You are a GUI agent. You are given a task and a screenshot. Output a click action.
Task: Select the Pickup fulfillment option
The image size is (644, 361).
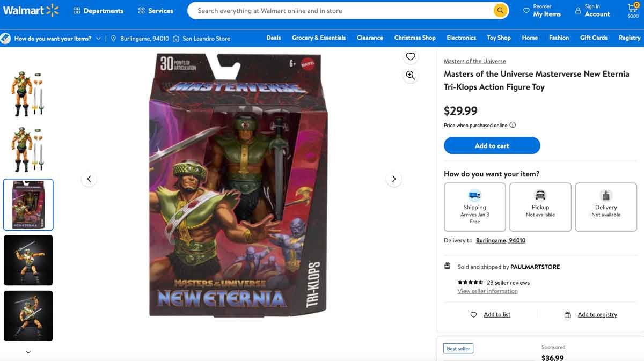[x=540, y=207]
